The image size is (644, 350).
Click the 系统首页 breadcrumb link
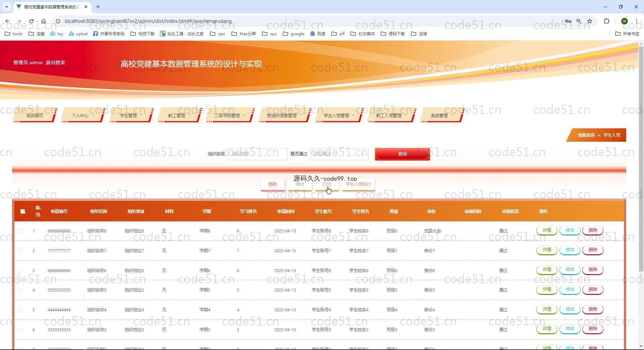click(x=586, y=135)
